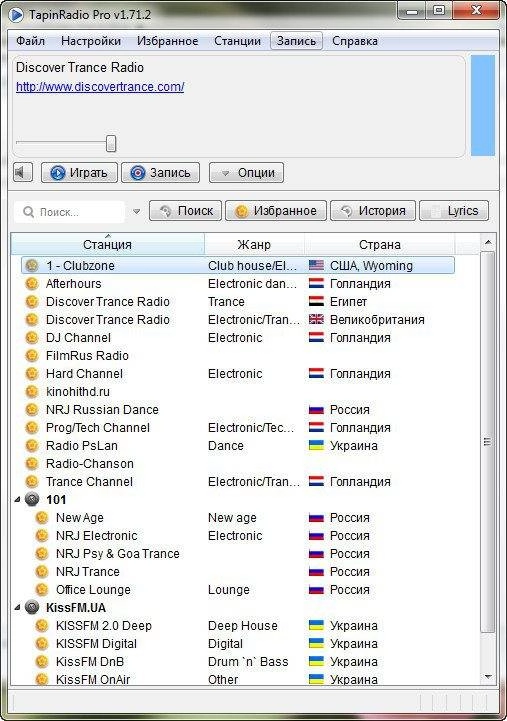This screenshot has height=721, width=507.
Task: Click the USA flag in Clubzone row
Action: click(316, 265)
